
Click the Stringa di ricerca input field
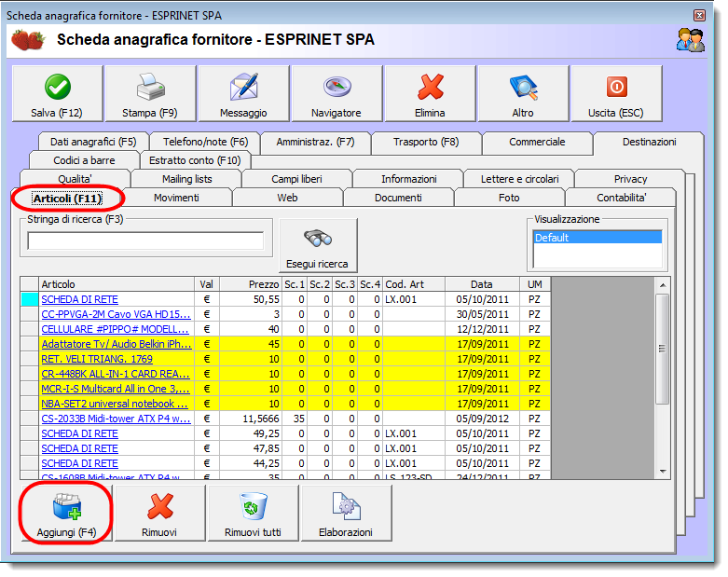coord(144,241)
